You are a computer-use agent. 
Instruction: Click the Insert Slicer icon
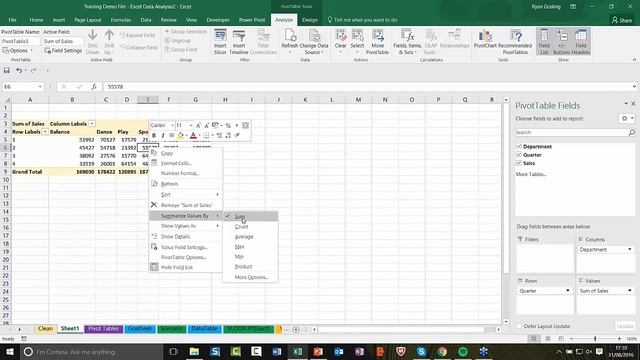coord(220,42)
